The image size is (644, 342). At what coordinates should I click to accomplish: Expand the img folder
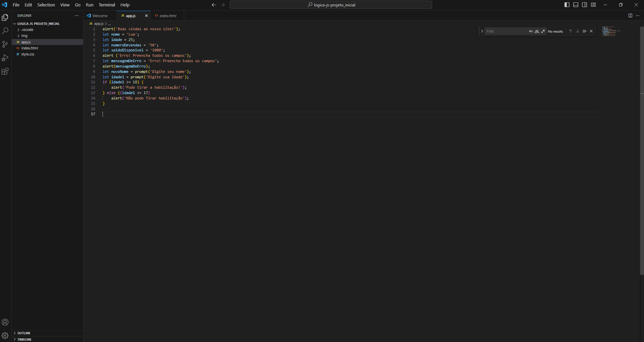[47, 36]
